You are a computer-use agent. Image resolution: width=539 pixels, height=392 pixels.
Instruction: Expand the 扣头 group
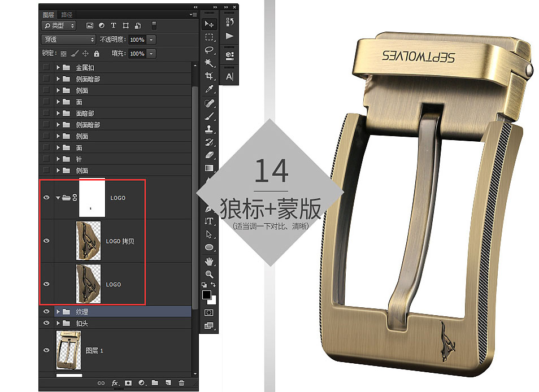tap(58, 323)
